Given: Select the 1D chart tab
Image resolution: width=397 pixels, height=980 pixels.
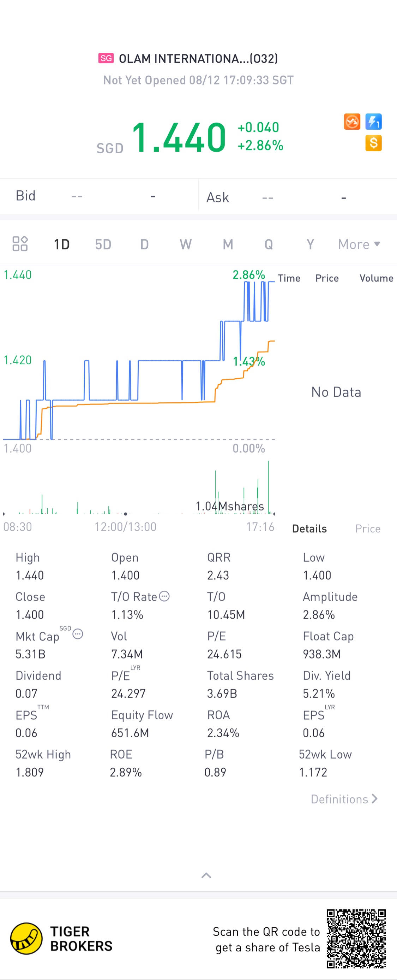Looking at the screenshot, I should click(61, 244).
